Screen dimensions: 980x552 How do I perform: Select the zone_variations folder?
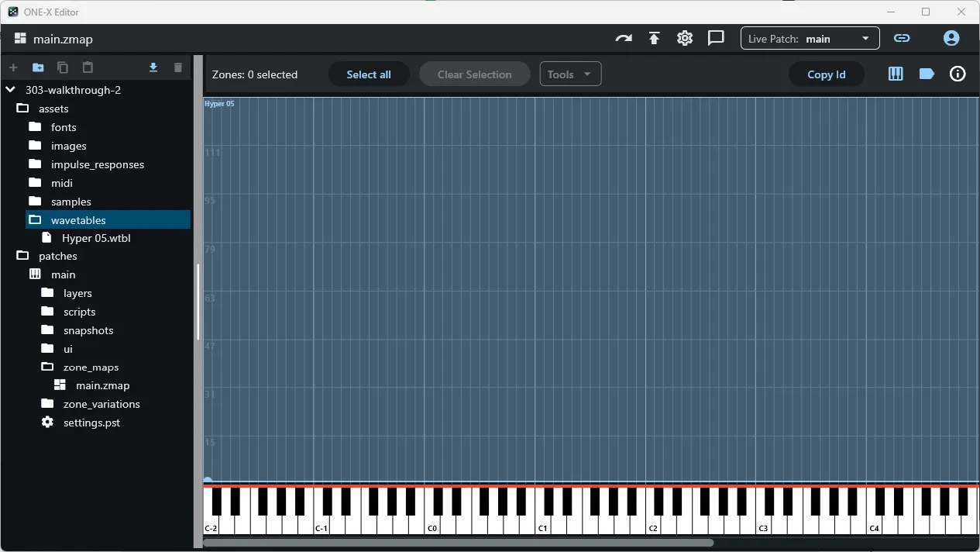101,404
